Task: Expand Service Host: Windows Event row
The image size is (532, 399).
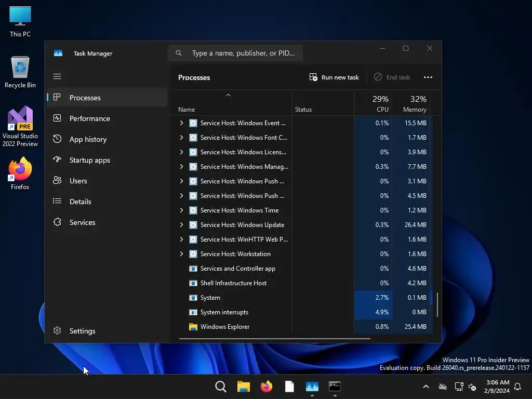Action: (x=181, y=123)
